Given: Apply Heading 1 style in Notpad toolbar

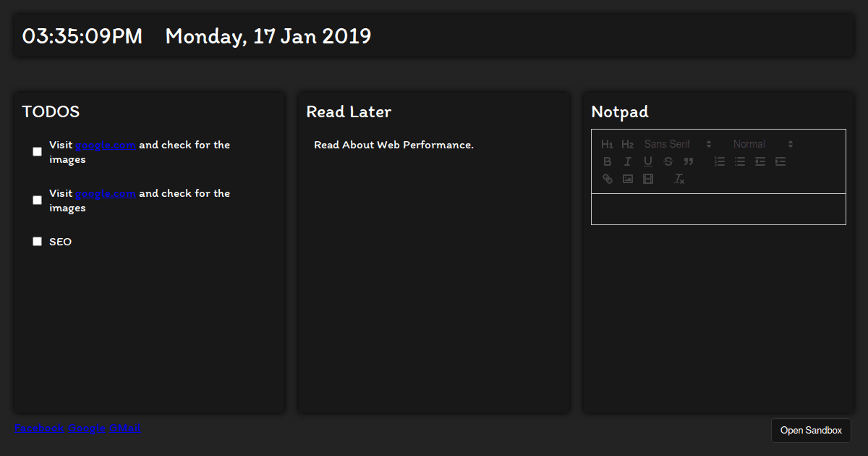Looking at the screenshot, I should [608, 144].
